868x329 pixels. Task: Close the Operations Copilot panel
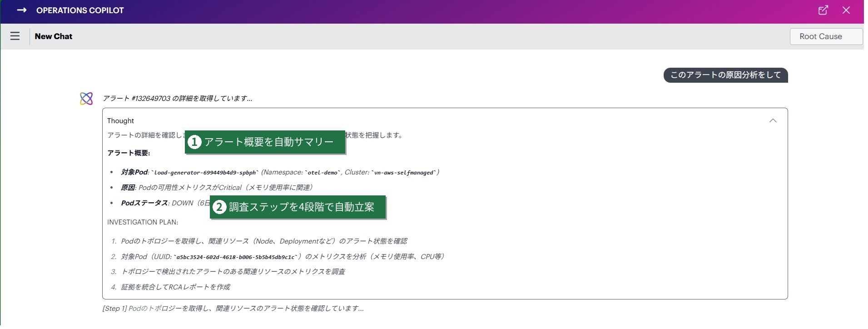(846, 10)
